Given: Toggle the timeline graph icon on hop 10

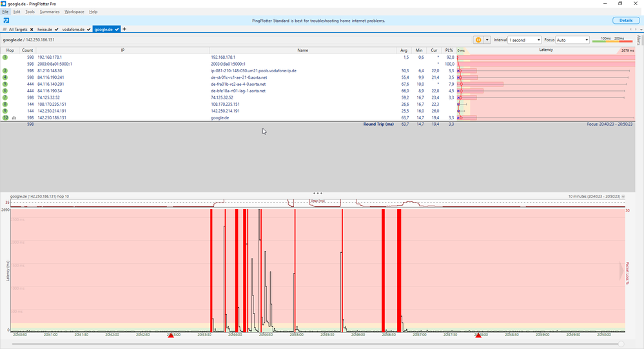Looking at the screenshot, I should coord(14,117).
